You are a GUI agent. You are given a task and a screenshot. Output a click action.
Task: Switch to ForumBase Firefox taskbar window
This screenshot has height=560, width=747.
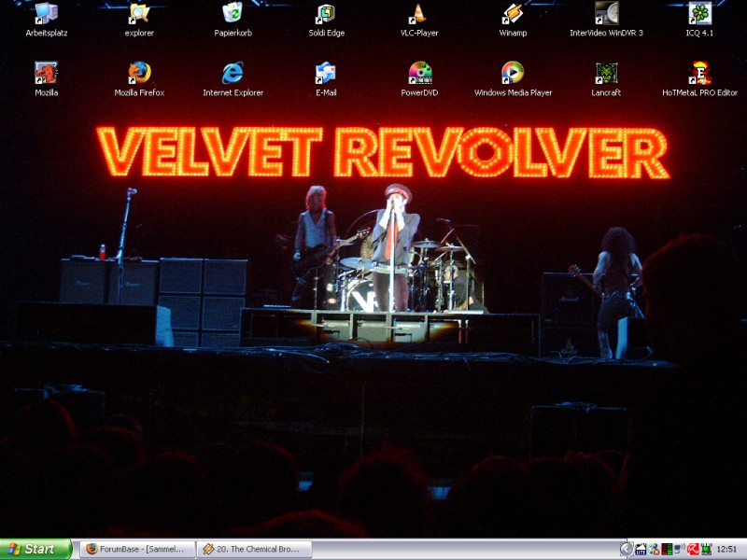click(137, 549)
